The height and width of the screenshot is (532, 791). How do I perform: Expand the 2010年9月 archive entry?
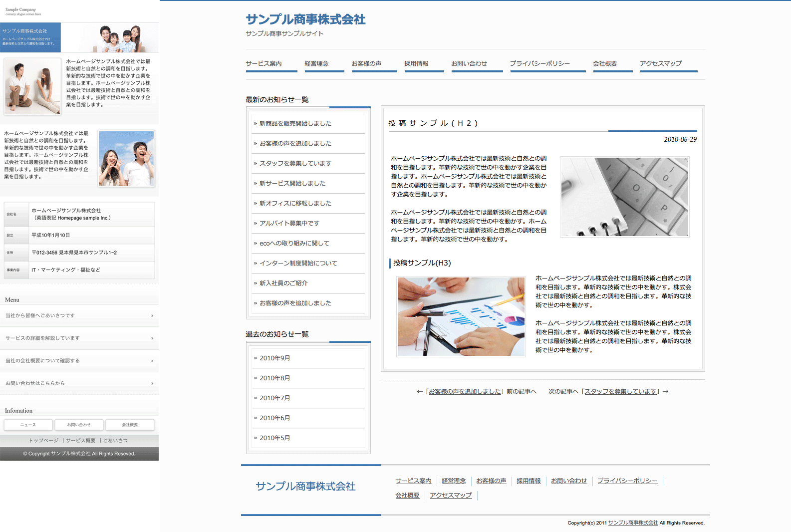coord(274,358)
